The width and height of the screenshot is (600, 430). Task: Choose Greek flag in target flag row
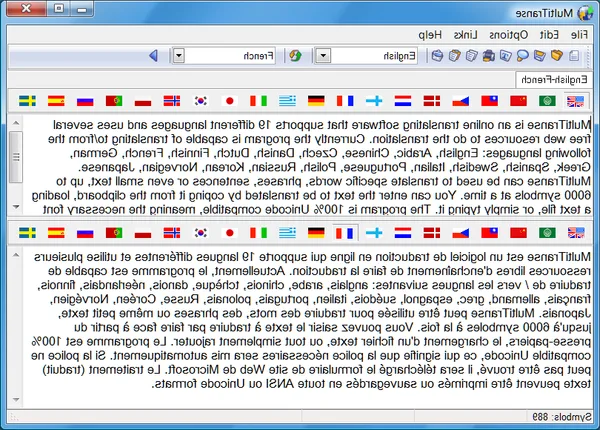pyautogui.click(x=287, y=233)
